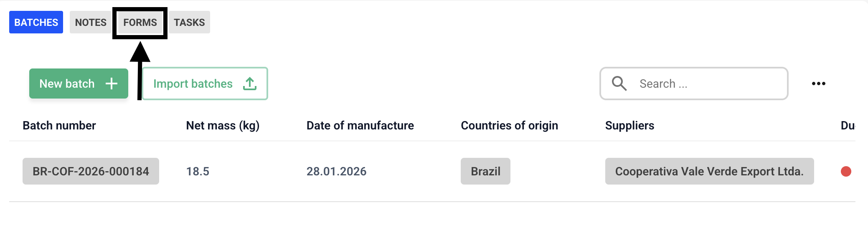Open supplier Cooperativa Vale Verde Export Ltda.
The image size is (868, 238).
(x=709, y=171)
